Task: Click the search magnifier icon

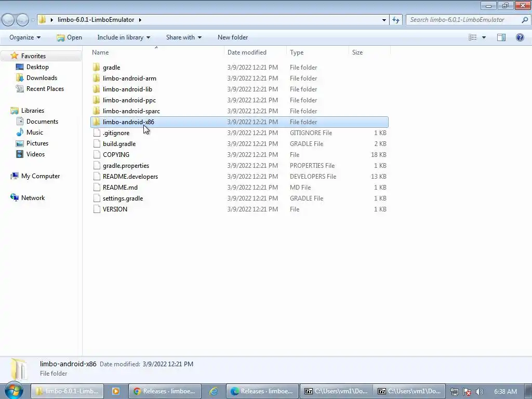Action: pyautogui.click(x=525, y=20)
